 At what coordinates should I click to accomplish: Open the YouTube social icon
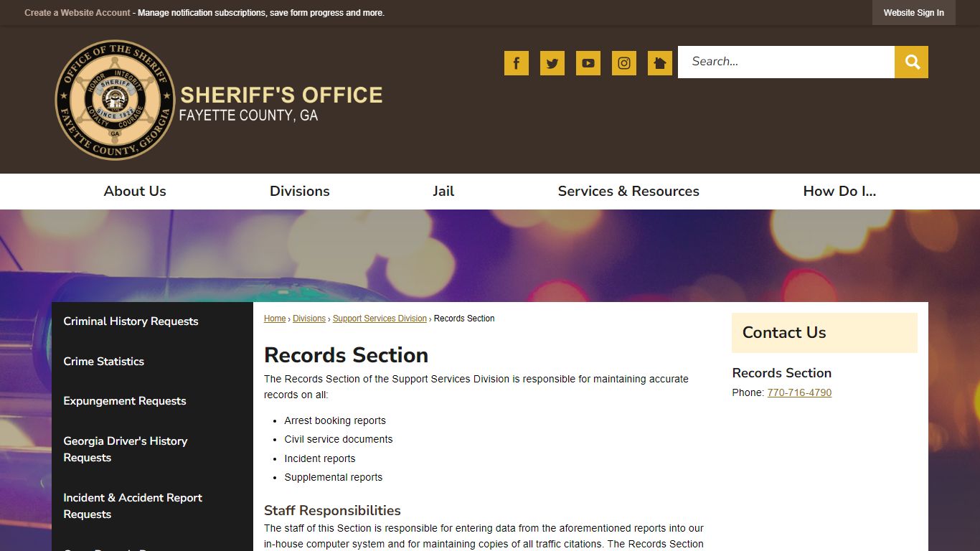[588, 63]
